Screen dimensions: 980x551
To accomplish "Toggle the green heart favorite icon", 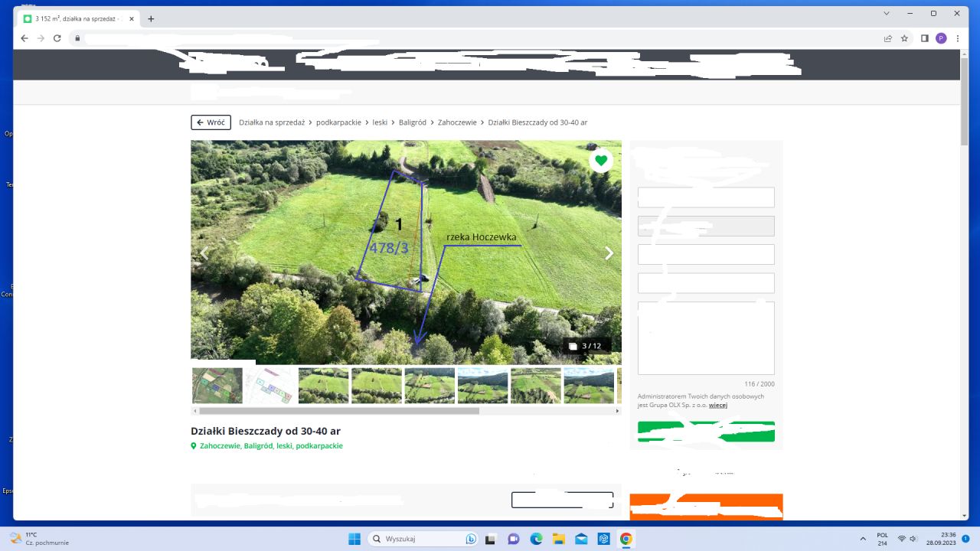I will (601, 160).
